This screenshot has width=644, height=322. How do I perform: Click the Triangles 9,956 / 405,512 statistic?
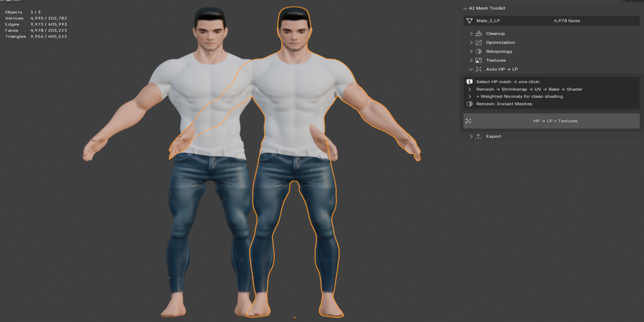36,36
